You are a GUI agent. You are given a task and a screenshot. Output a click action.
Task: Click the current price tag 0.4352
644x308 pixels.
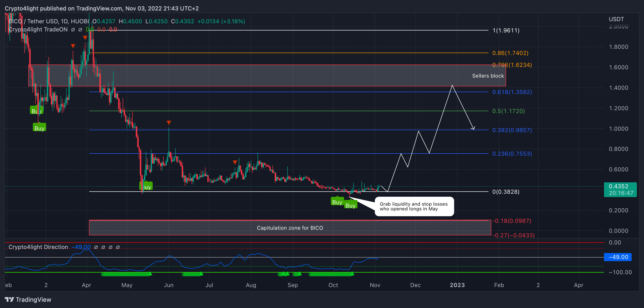(x=620, y=190)
